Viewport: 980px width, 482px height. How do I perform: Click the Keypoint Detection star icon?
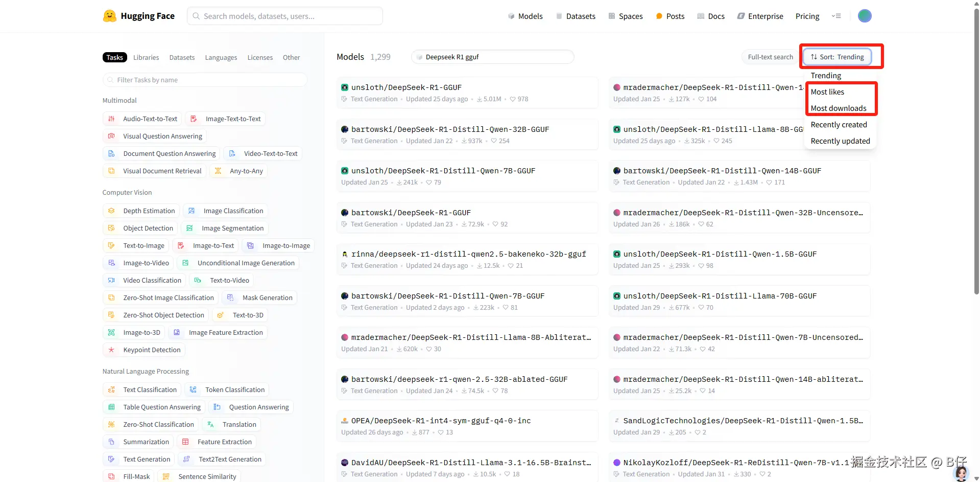click(x=111, y=350)
